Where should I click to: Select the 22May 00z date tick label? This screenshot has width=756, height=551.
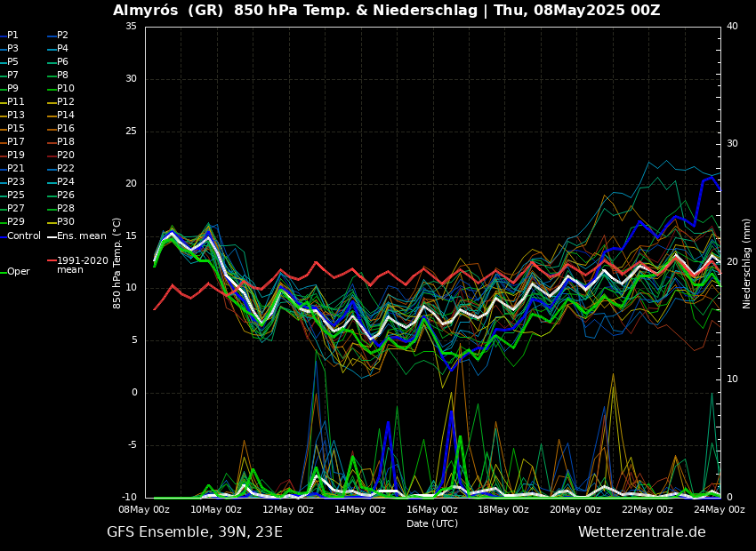[x=647, y=510]
